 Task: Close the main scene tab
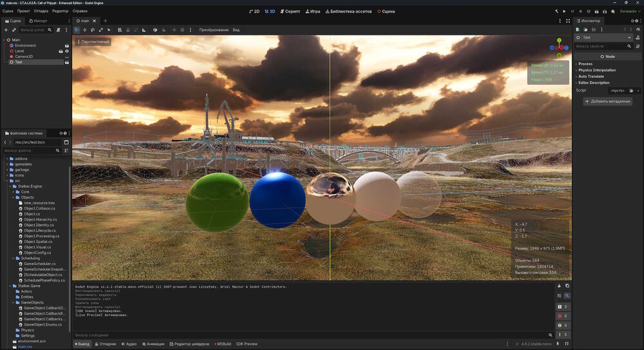pos(94,21)
